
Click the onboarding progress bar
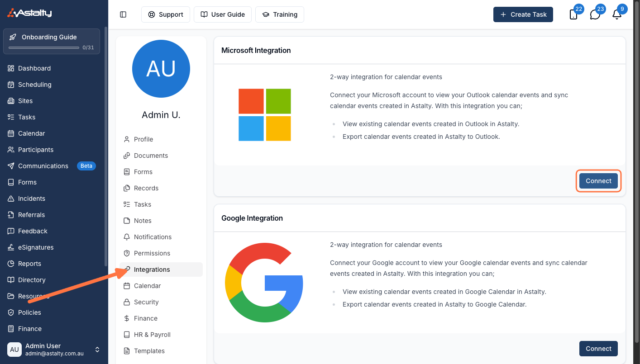click(x=44, y=47)
